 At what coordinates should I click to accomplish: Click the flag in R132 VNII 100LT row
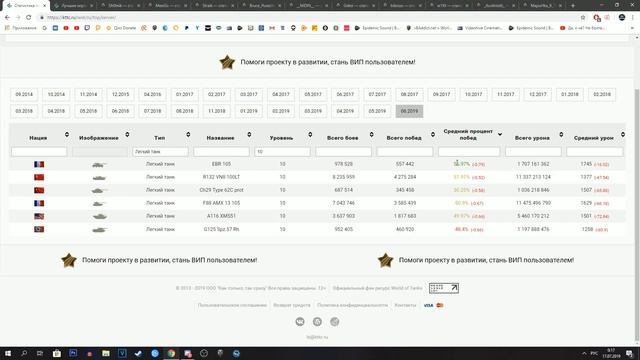[39, 177]
